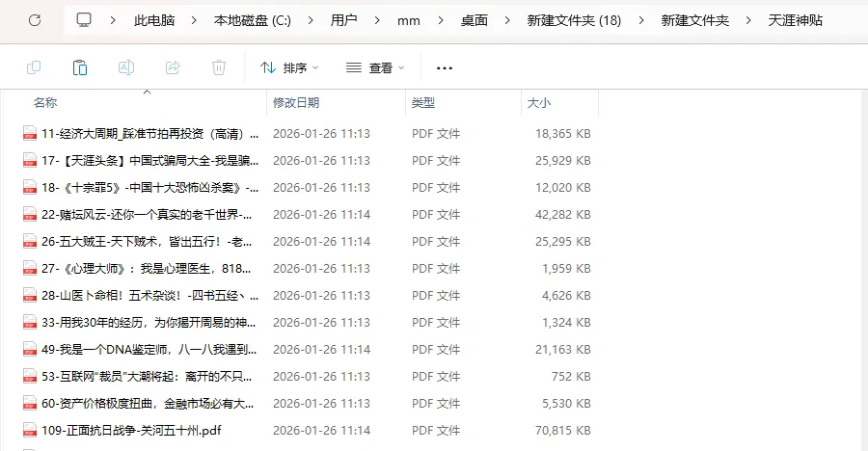
Task: Select file 33-用我30年的经历
Action: point(149,322)
